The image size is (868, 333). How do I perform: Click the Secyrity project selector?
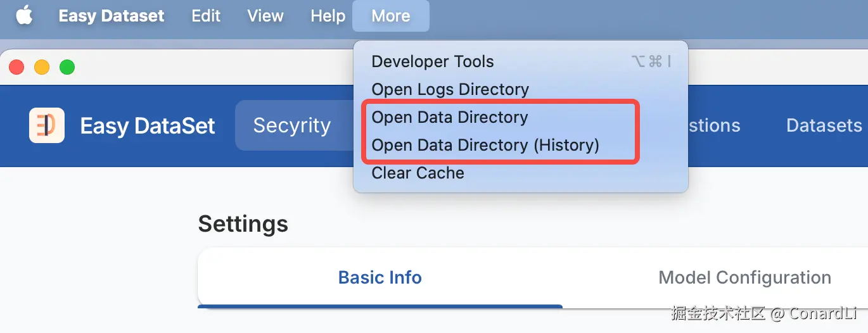pyautogui.click(x=292, y=125)
